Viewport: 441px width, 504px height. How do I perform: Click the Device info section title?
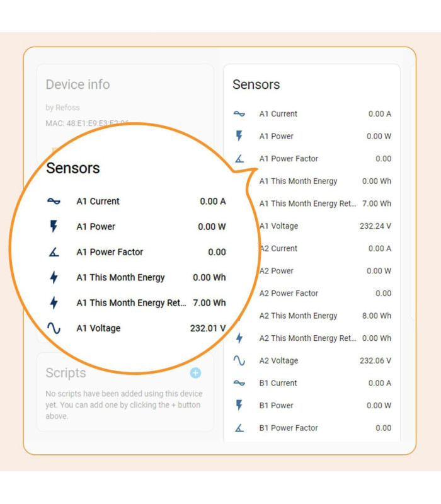point(77,84)
